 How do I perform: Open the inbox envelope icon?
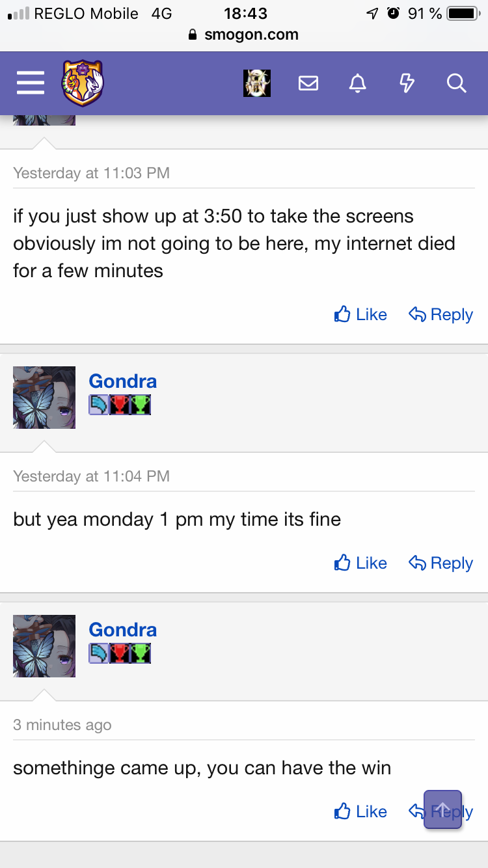[308, 83]
